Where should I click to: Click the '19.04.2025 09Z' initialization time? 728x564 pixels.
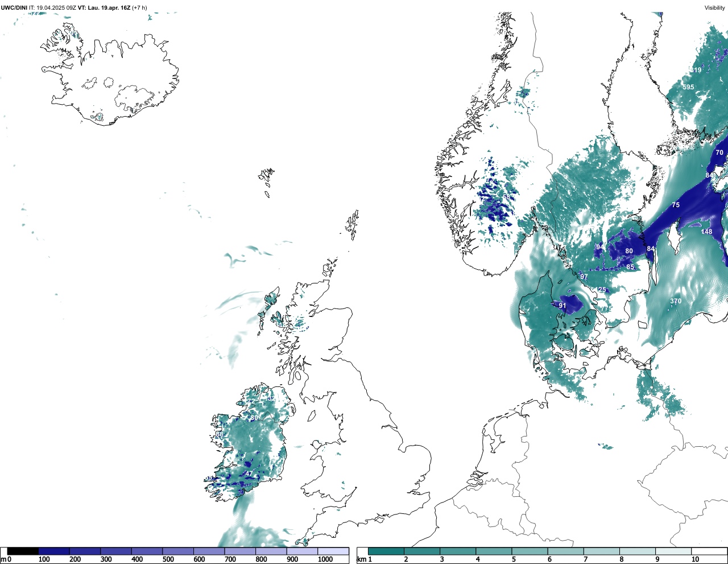[56, 7]
